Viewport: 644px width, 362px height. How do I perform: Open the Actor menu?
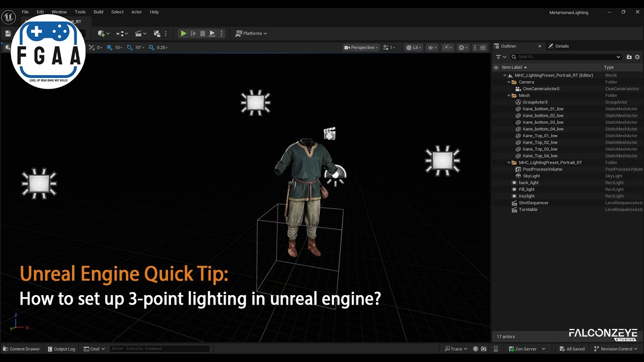136,12
